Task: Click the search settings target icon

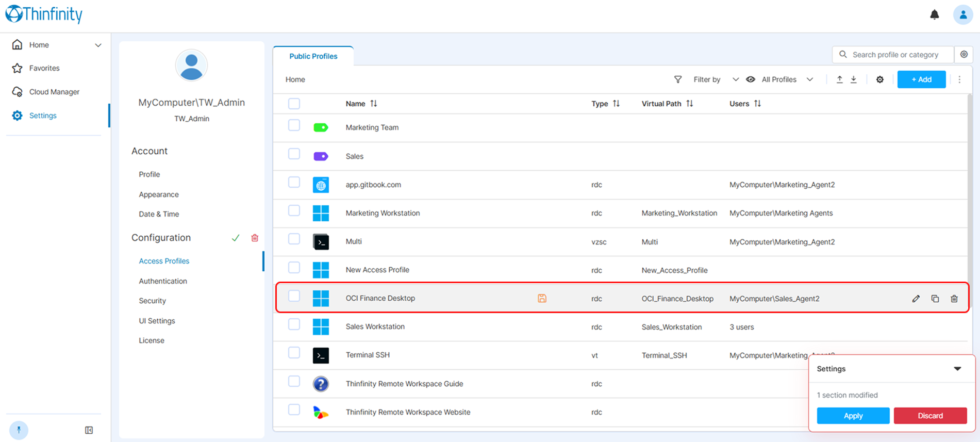Action: [964, 55]
